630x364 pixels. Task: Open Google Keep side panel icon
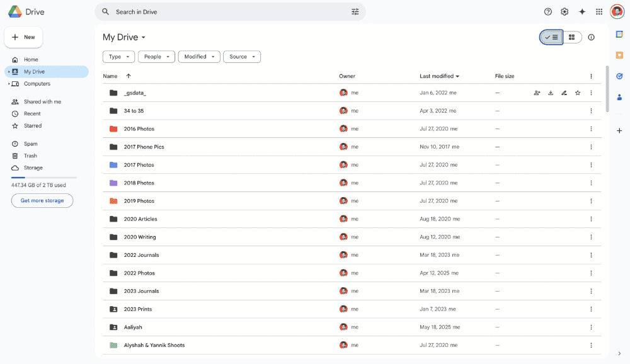tap(619, 55)
